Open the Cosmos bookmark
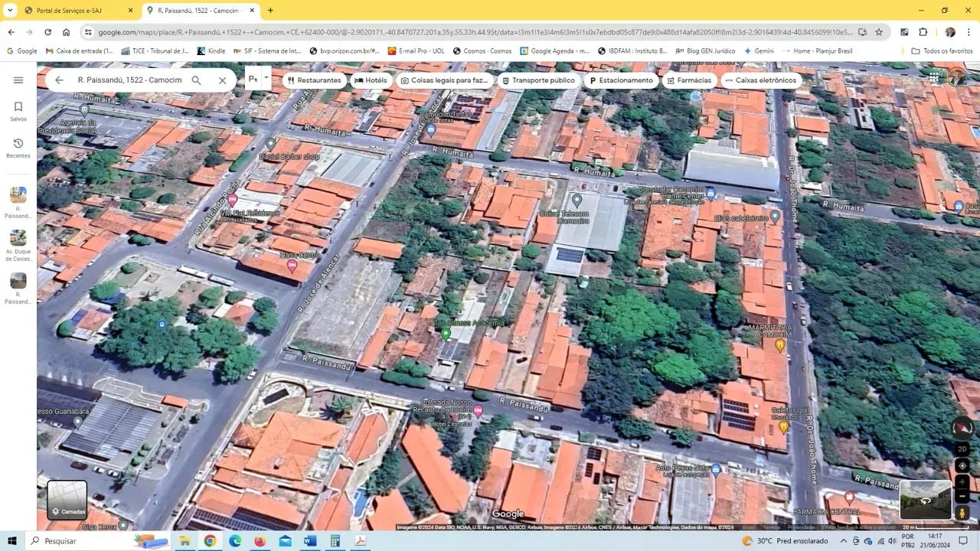The width and height of the screenshot is (980, 551). coord(482,51)
